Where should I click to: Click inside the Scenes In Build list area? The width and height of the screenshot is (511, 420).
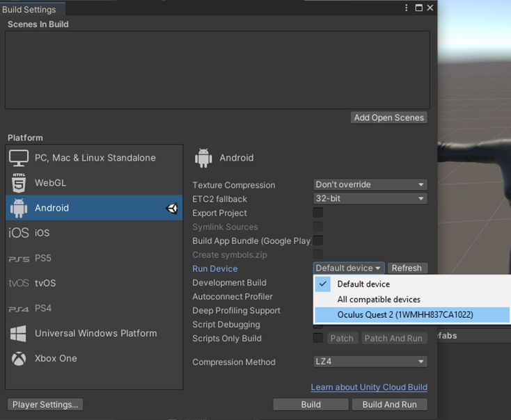point(217,70)
